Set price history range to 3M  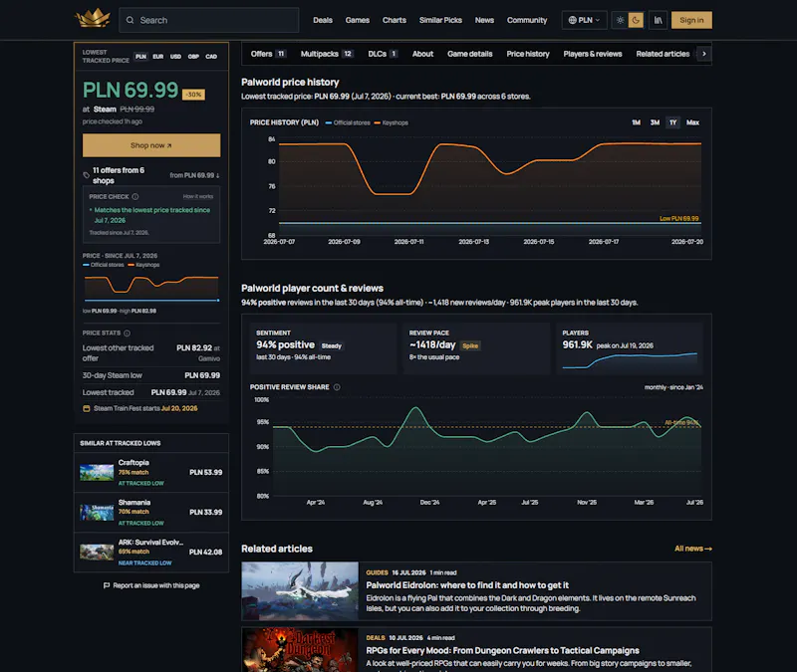[x=655, y=122]
